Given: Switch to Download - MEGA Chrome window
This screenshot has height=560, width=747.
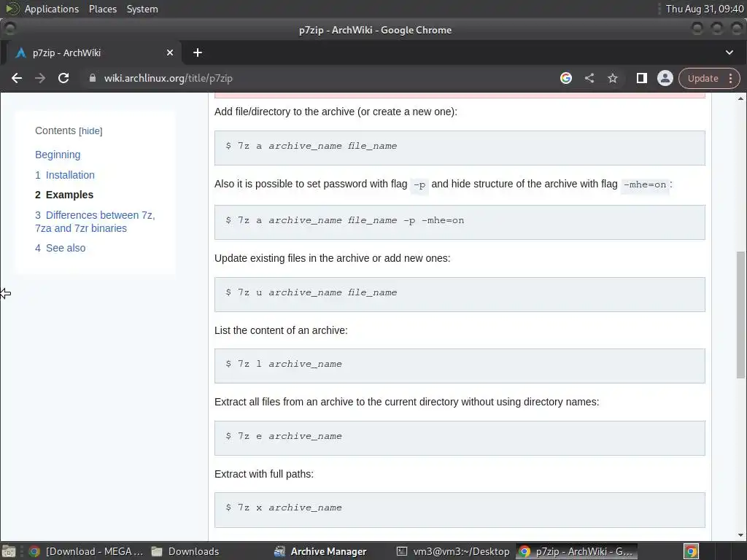Looking at the screenshot, I should point(86,551).
